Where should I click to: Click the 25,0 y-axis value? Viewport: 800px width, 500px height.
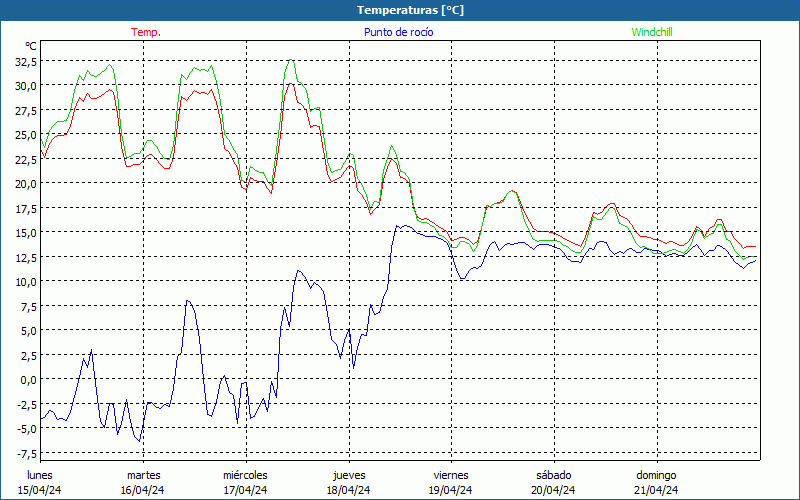pos(26,135)
